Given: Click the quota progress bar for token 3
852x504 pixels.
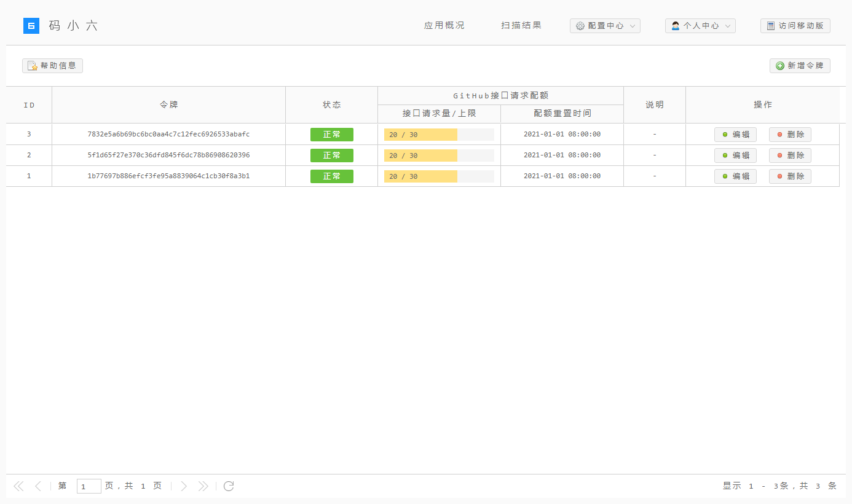Looking at the screenshot, I should [439, 135].
